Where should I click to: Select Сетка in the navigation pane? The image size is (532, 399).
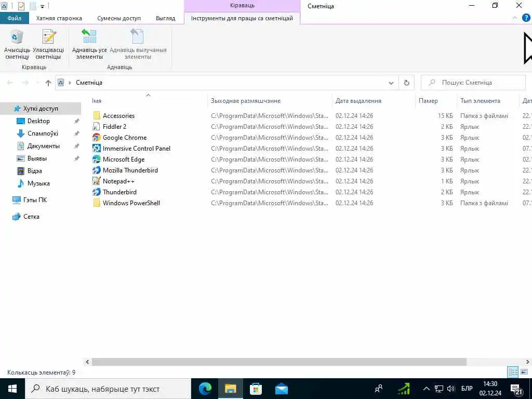pos(31,217)
